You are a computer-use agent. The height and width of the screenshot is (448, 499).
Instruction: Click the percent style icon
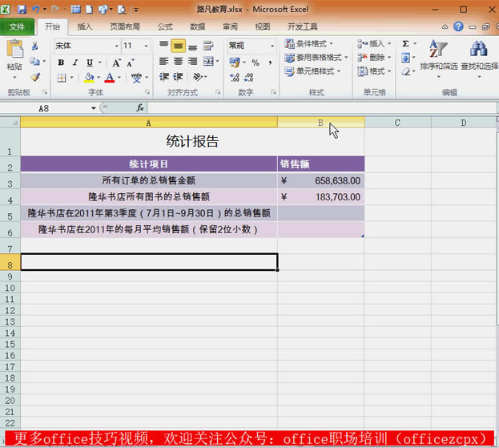[256, 63]
